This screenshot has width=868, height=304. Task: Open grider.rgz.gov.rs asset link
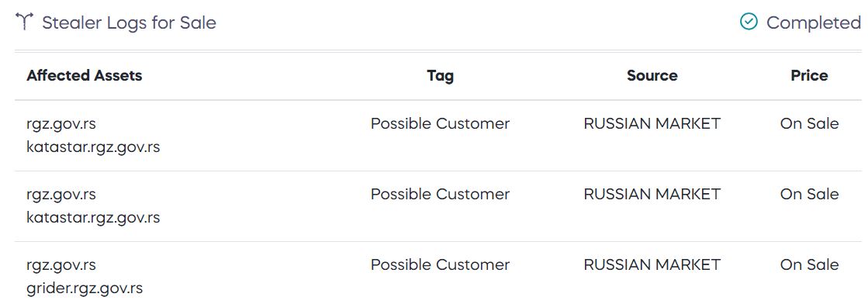pyautogui.click(x=85, y=288)
